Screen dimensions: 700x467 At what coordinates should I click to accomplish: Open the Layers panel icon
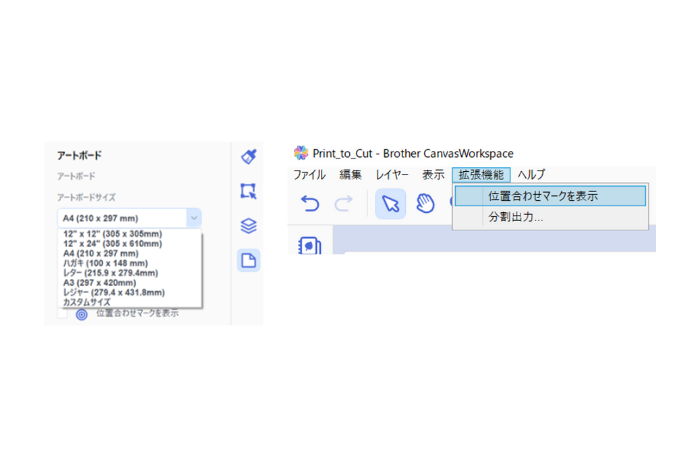249,226
